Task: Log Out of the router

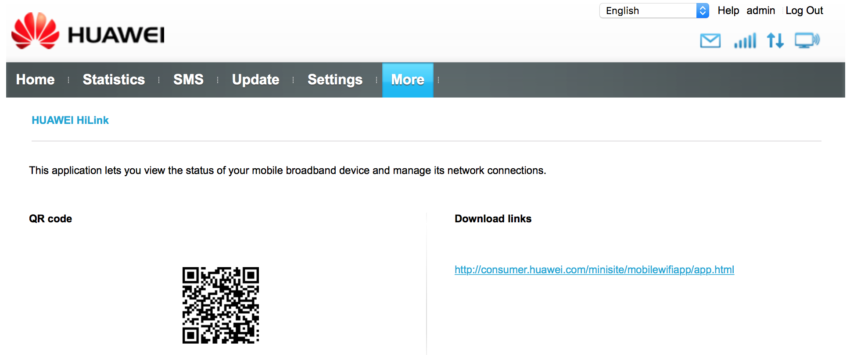Action: [x=804, y=11]
